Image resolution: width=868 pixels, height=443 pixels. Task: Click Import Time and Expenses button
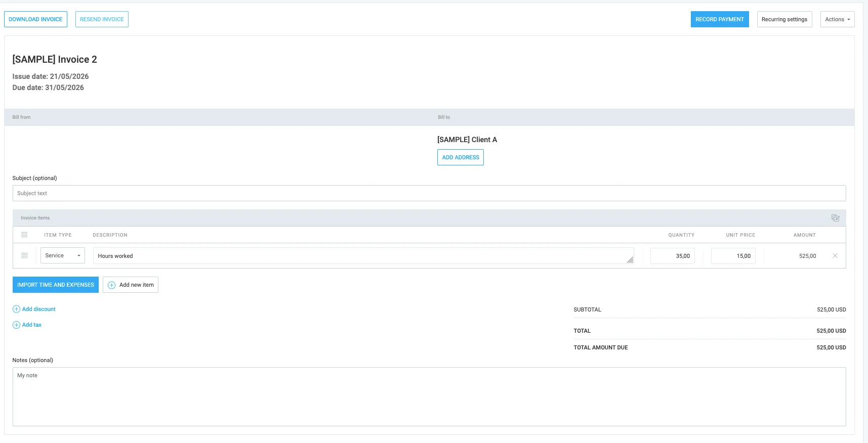click(x=56, y=285)
